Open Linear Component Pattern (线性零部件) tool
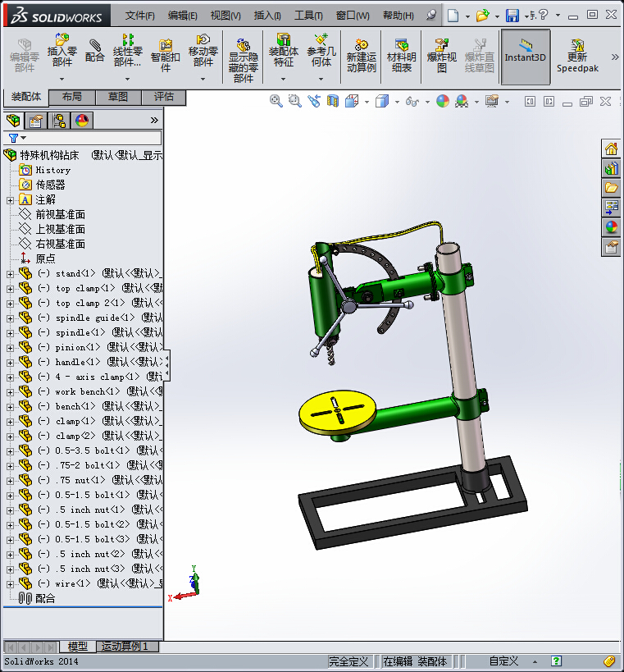The height and width of the screenshot is (672, 624). [127, 50]
